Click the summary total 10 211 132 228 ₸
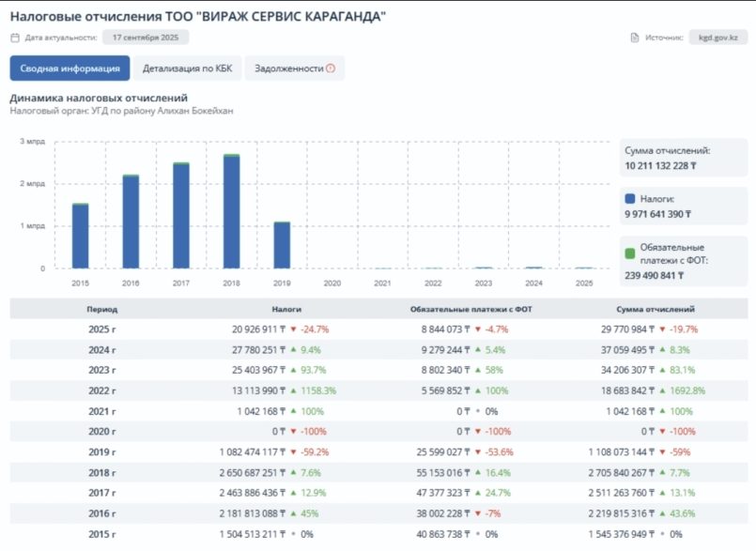The height and width of the screenshot is (551, 756). coord(660,166)
